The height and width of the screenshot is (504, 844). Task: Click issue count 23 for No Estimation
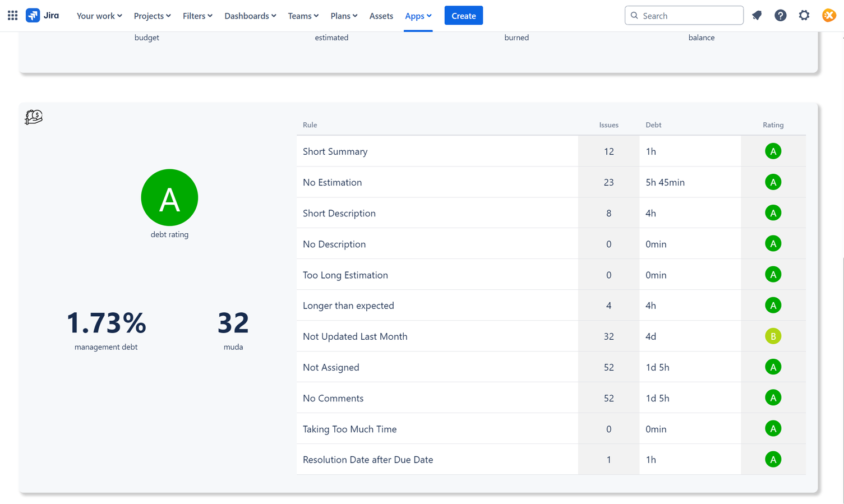click(x=608, y=182)
